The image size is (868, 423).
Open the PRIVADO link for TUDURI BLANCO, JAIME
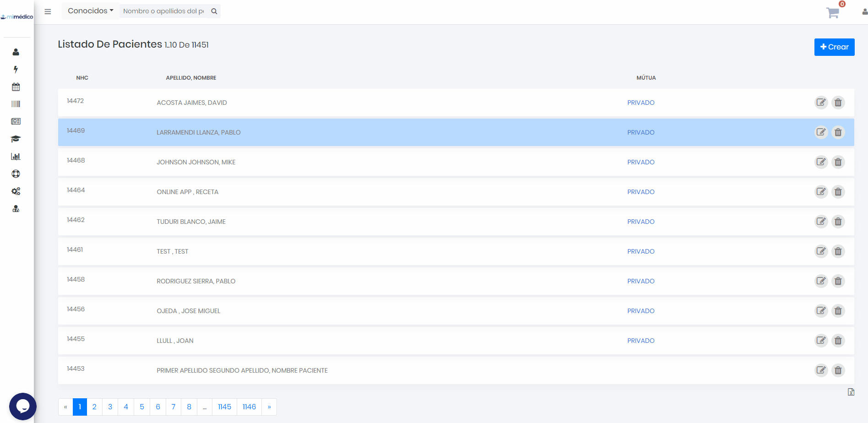pos(640,222)
